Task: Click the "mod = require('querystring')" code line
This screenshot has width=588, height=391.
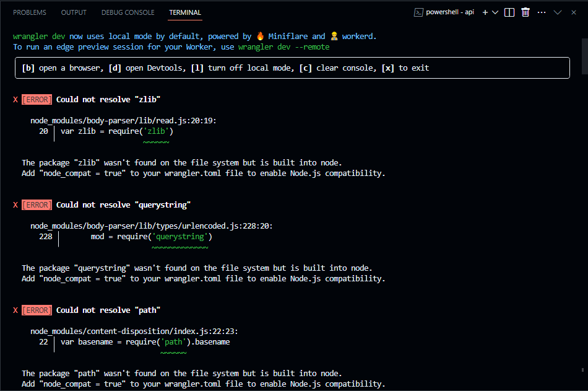Action: click(152, 237)
